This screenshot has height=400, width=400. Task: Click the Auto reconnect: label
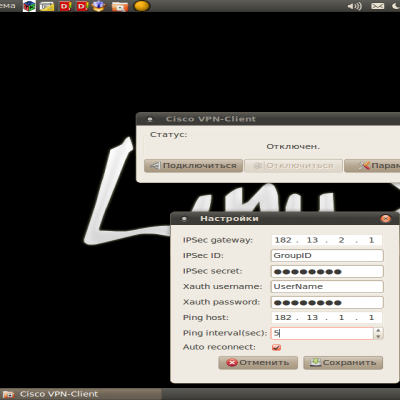[x=219, y=347]
